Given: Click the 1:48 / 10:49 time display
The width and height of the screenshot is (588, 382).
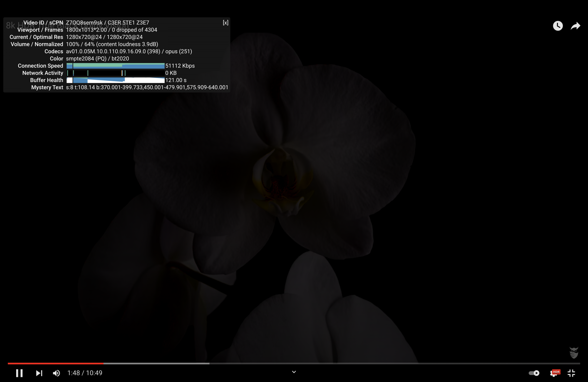Looking at the screenshot, I should pyautogui.click(x=85, y=373).
